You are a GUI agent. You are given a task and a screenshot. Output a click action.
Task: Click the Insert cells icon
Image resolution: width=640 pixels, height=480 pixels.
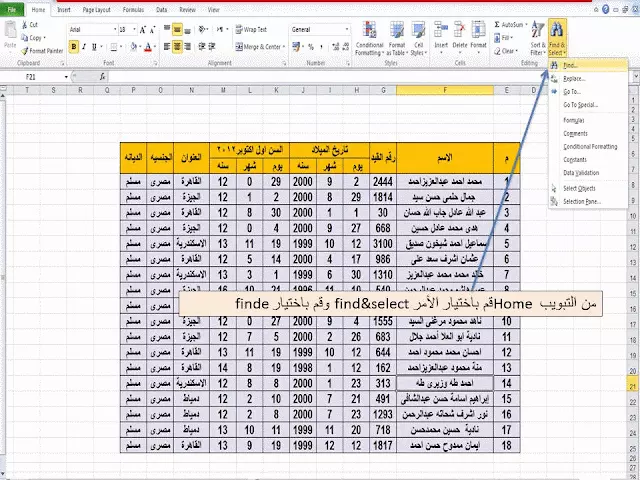441,29
